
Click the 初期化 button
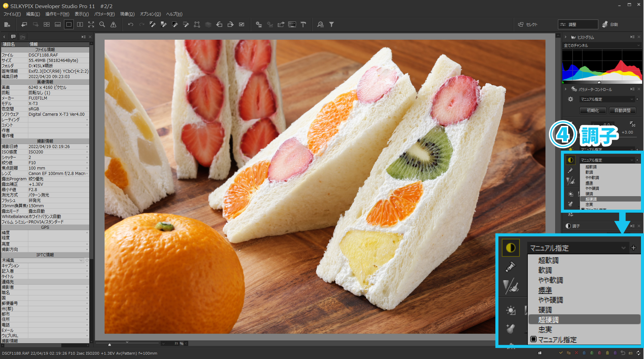click(593, 110)
